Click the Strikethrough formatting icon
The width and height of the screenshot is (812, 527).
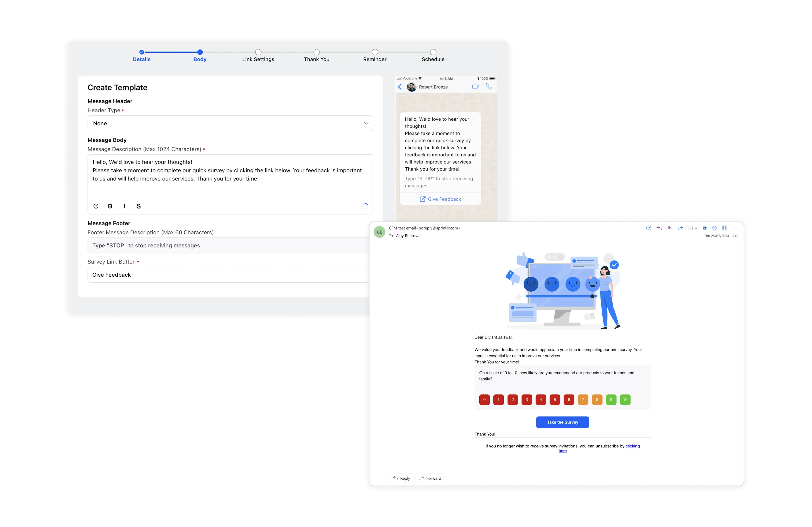(139, 206)
